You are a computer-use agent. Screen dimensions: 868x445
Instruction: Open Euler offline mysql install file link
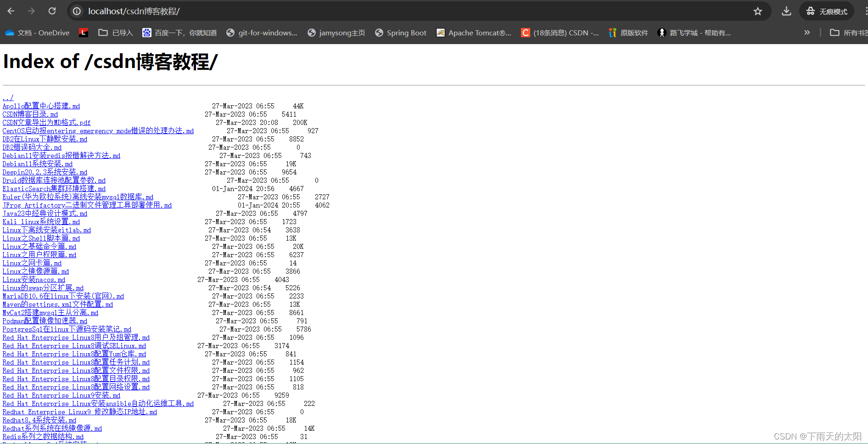(x=78, y=197)
